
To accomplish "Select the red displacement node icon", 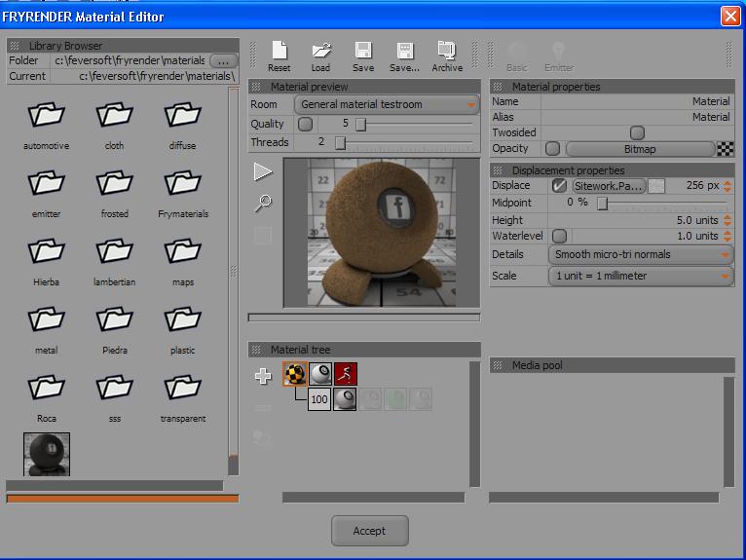I will click(346, 373).
